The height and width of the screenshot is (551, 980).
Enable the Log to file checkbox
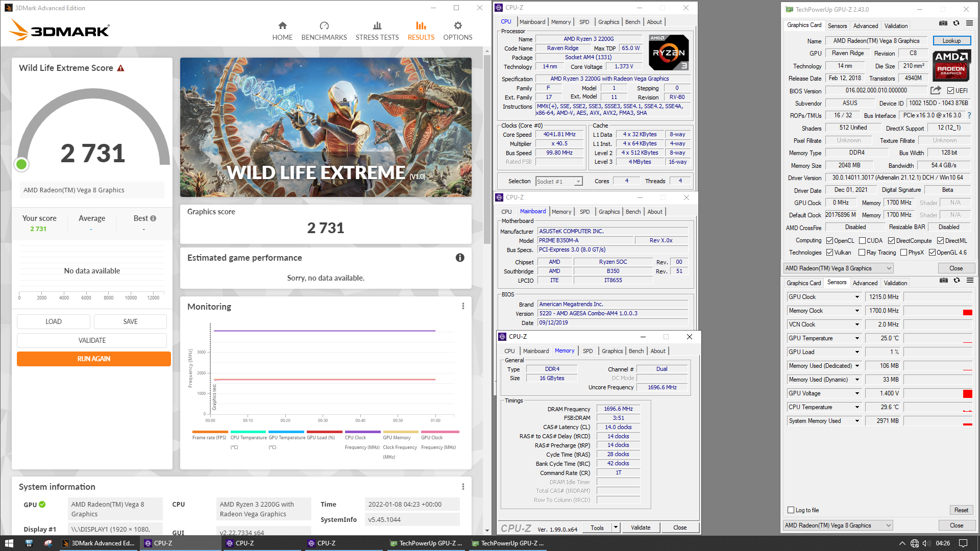coord(791,510)
